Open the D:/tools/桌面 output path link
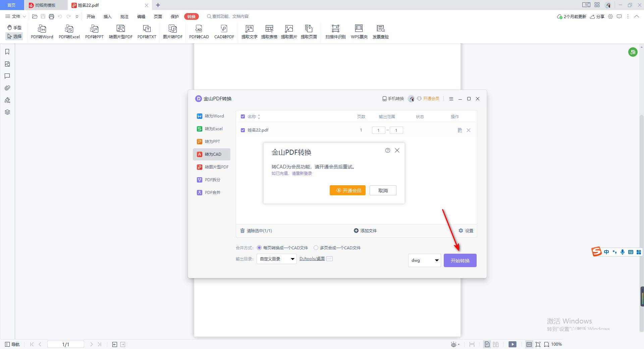The height and width of the screenshot is (349, 644). coord(312,259)
